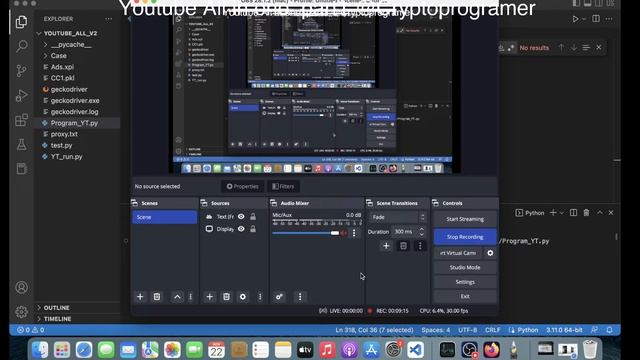Open the Extensions view in VS Code
This screenshot has height=360, width=640.
(21, 120)
